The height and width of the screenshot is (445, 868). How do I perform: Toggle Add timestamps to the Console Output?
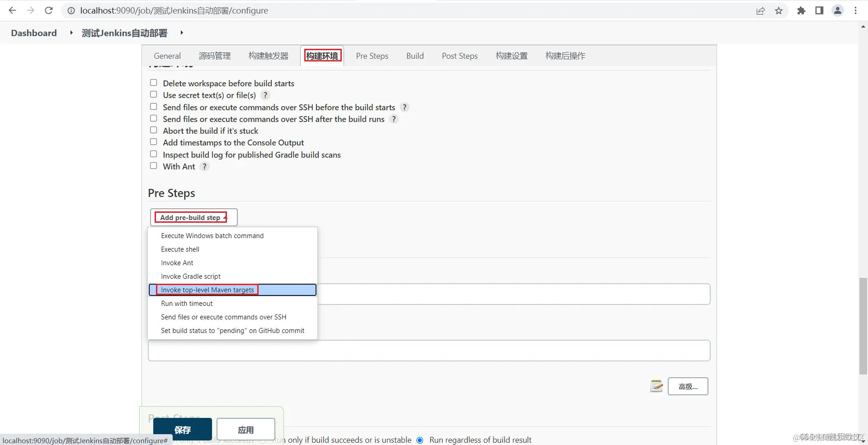(154, 142)
